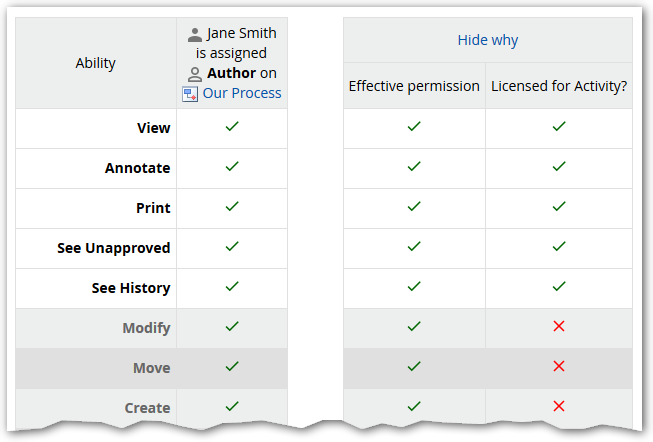Open the Our Process link
Image resolution: width=653 pixels, height=442 pixels.
pos(242,93)
